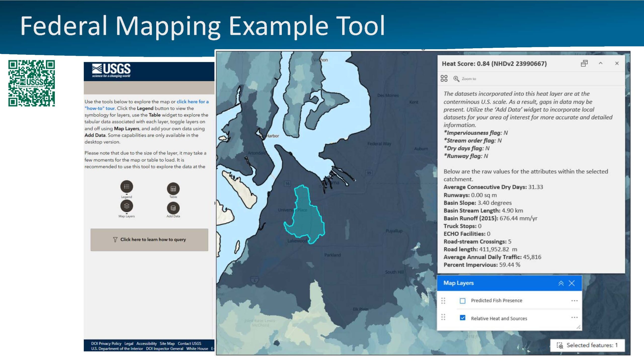Click the Route 99 highway shield
Image resolution: width=644 pixels, height=362 pixels.
[x=369, y=173]
